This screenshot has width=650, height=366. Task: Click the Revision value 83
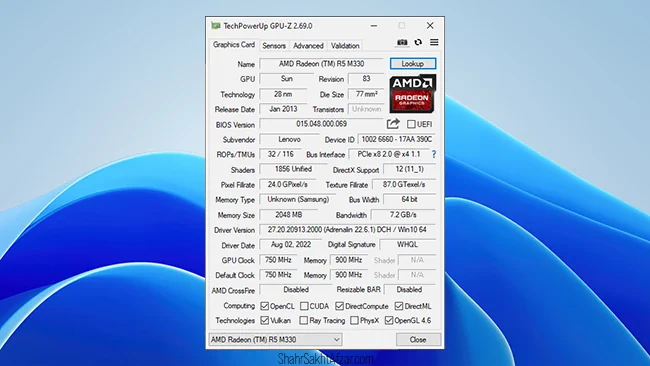[366, 79]
